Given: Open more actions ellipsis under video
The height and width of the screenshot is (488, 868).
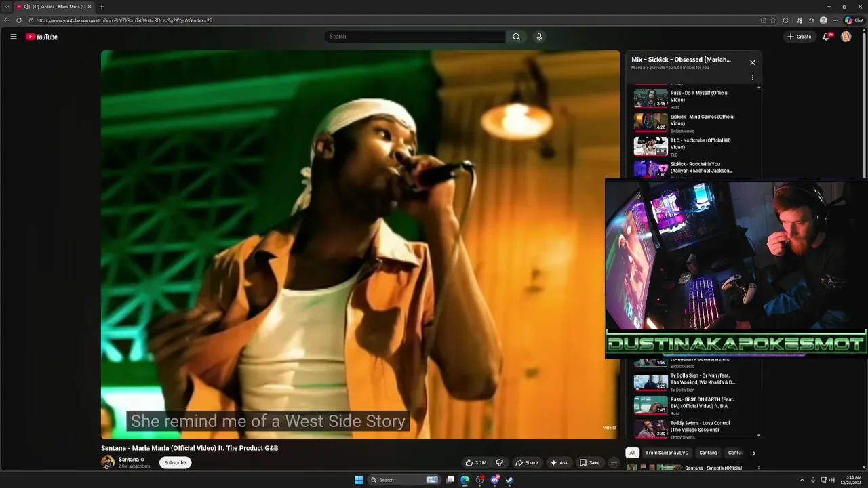Looking at the screenshot, I should 614,463.
